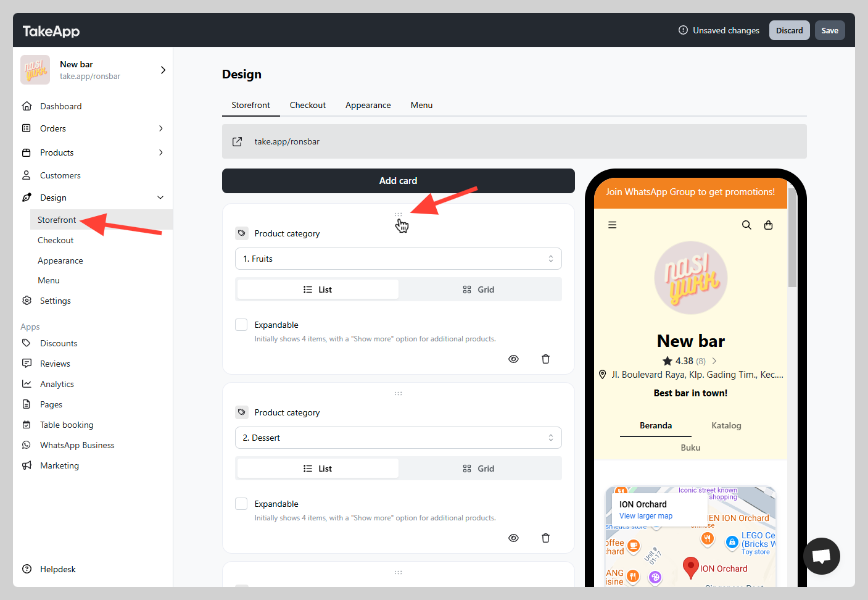Screen dimensions: 868x600
Task: Toggle visibility of Dessert category card
Action: click(513, 538)
